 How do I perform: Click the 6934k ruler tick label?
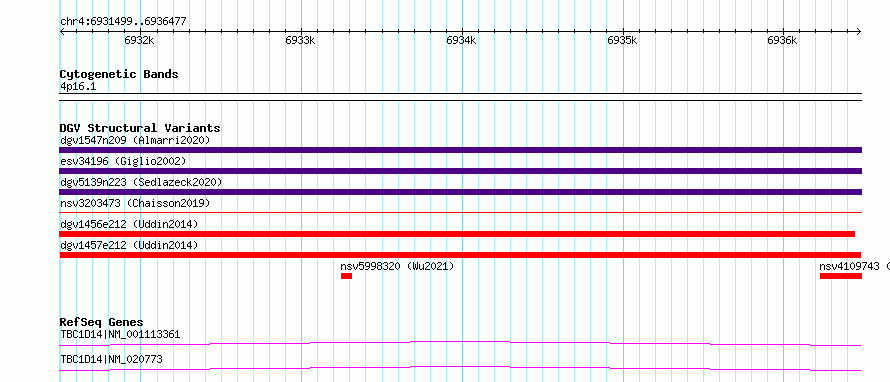pos(461,40)
